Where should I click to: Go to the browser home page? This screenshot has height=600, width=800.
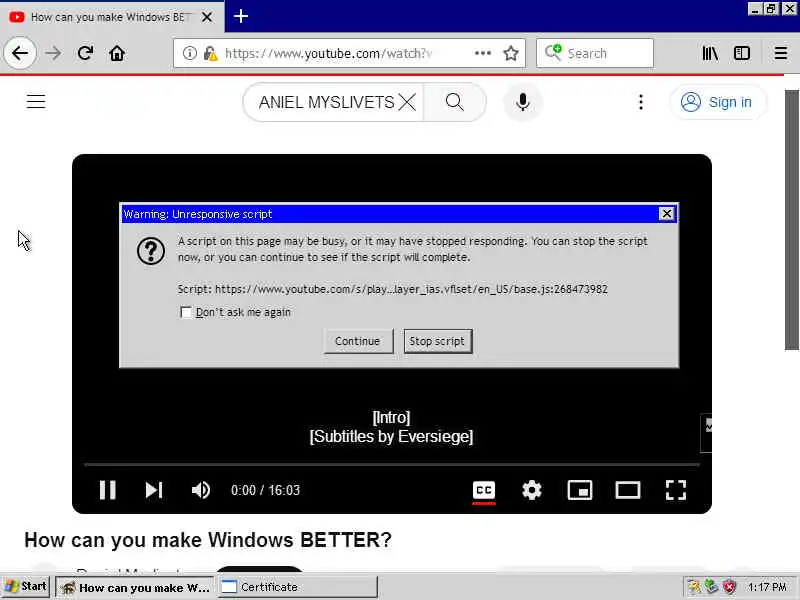pyautogui.click(x=117, y=53)
